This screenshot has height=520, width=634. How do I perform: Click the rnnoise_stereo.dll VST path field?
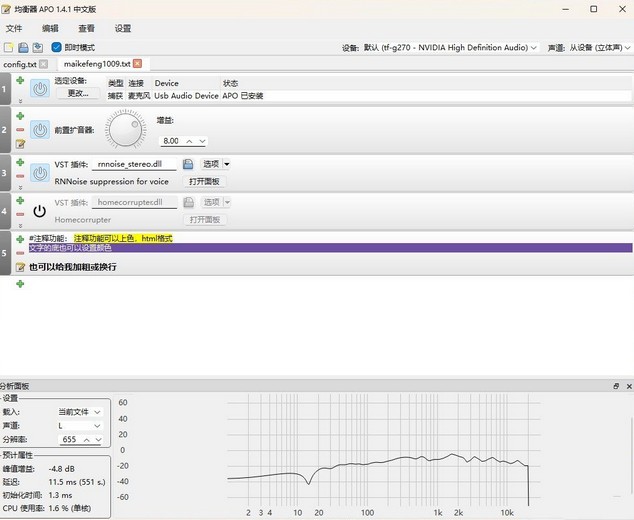(x=134, y=164)
